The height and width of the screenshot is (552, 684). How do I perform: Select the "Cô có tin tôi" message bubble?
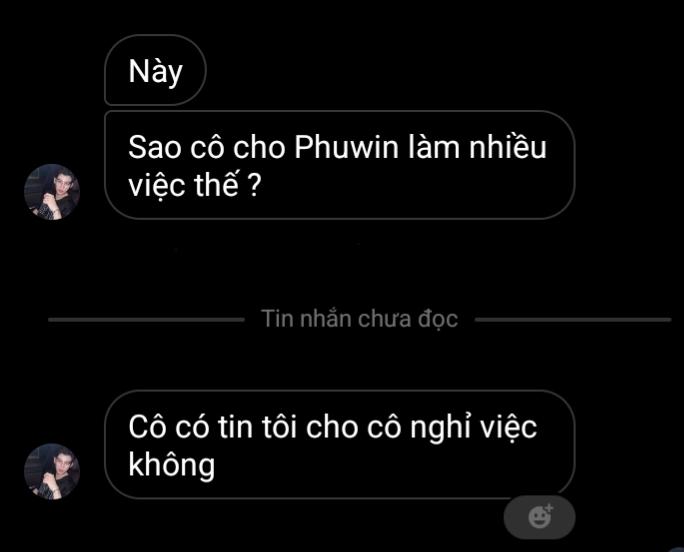tap(340, 444)
